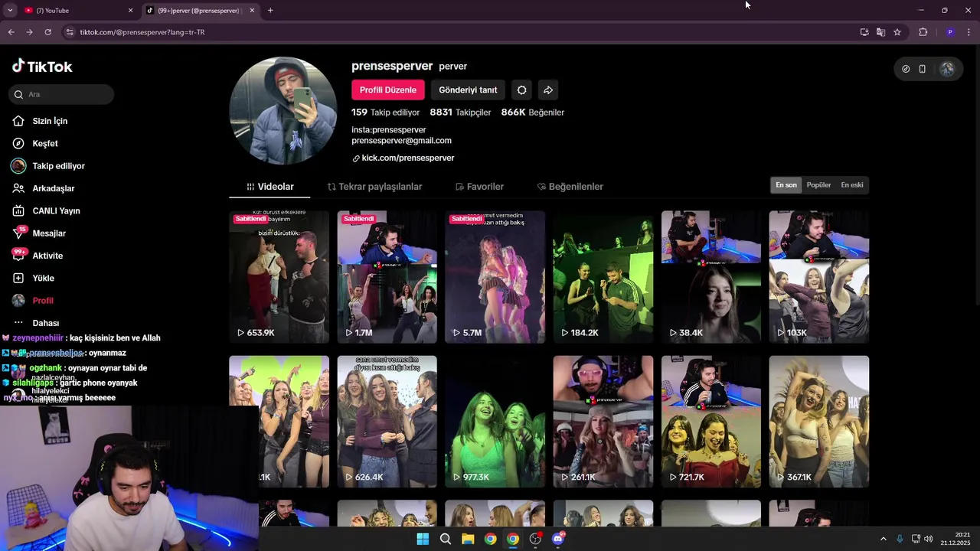This screenshot has width=980, height=551.
Task: Open video with 261.1K views
Action: 603,422
